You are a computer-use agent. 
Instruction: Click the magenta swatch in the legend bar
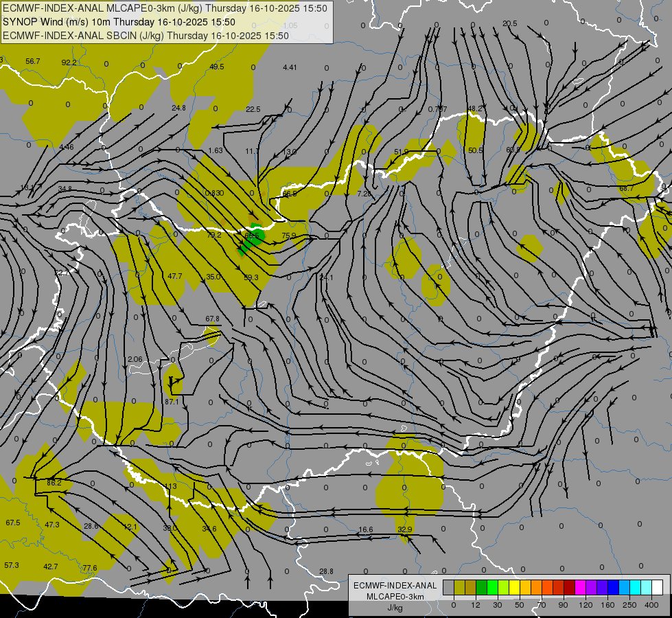pyautogui.click(x=581, y=587)
